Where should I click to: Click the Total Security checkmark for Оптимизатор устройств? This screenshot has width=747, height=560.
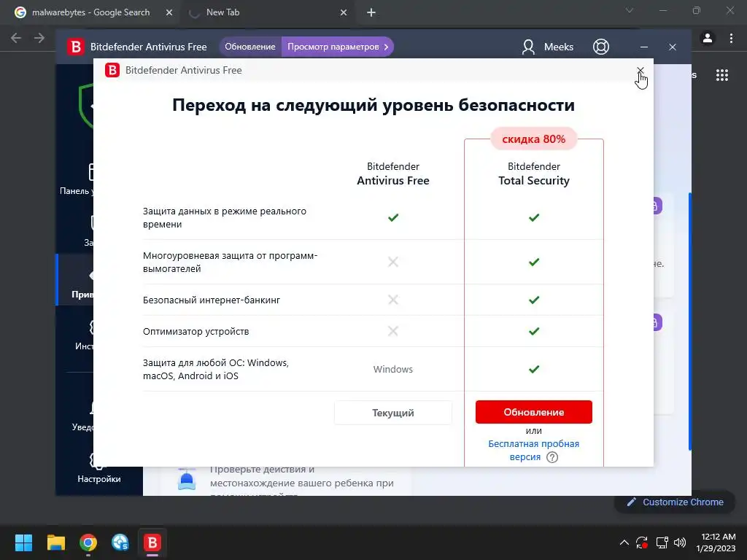tap(533, 331)
